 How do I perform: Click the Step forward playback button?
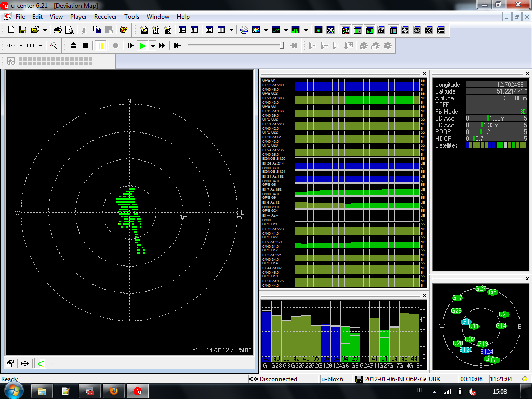click(x=130, y=46)
